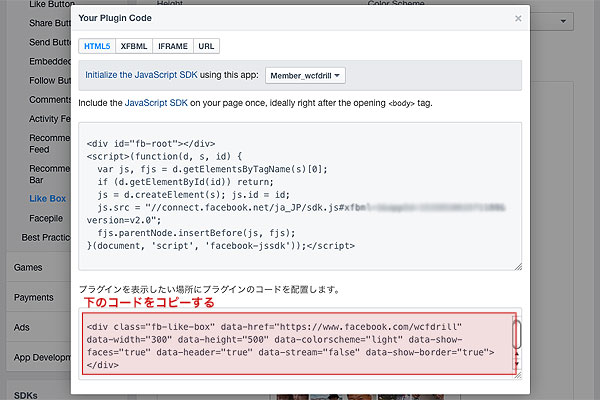Open Recommendations Bar in background sidebar
Image resolution: width=600 pixels, height=400 pixels.
click(x=50, y=174)
